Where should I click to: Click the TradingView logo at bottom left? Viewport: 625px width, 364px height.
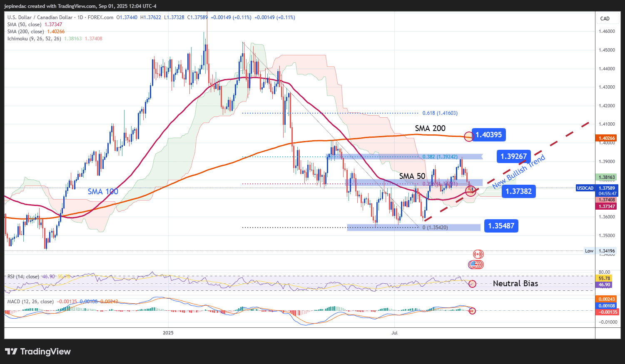tap(38, 352)
